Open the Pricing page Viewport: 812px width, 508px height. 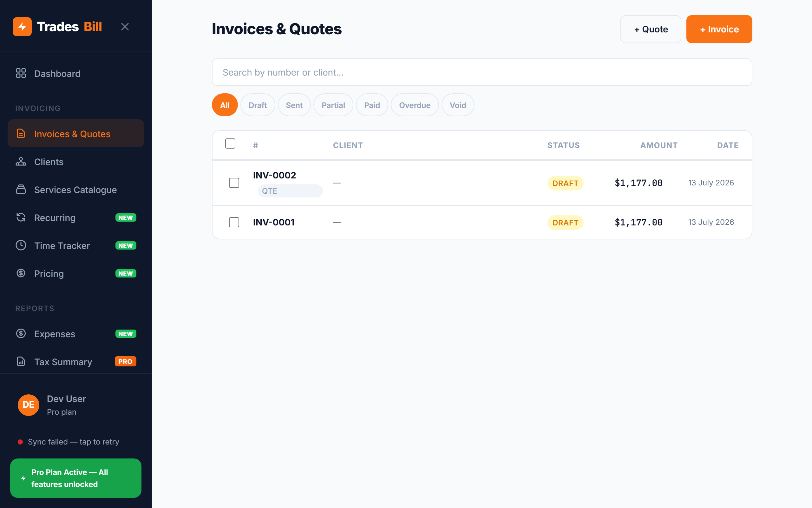[x=76, y=273]
